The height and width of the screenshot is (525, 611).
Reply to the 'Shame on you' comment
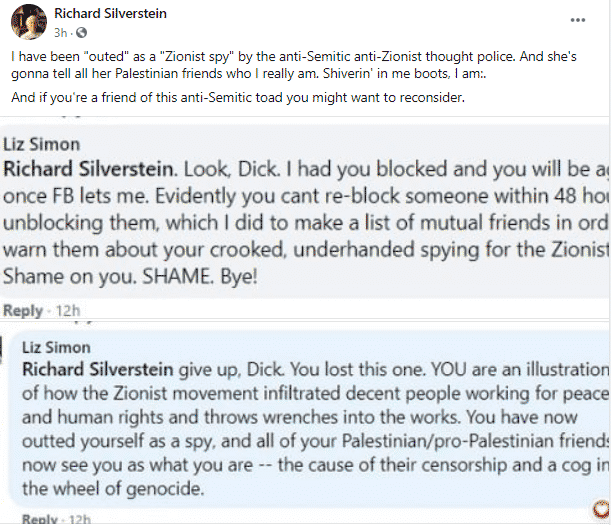pos(23,311)
